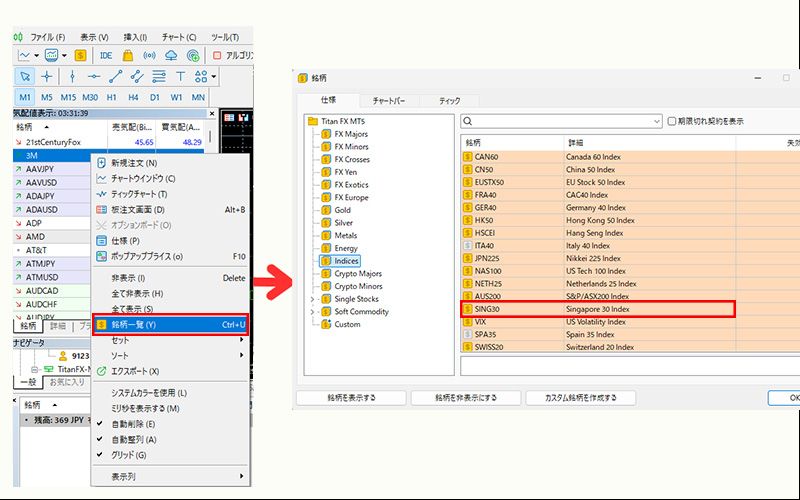The image size is (800, 500).
Task: Toggle グリッド (G) option in context menu
Action: click(132, 454)
